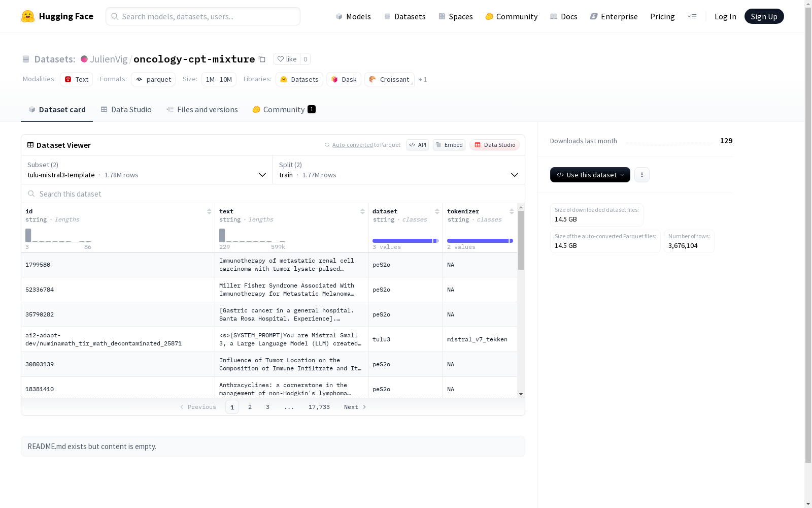The width and height of the screenshot is (812, 508).
Task: Open Models in top navigation
Action: (353, 16)
